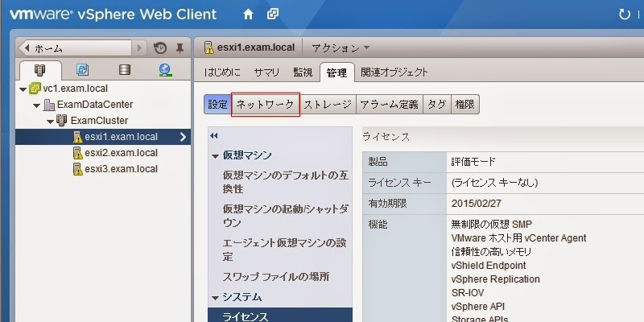
Task: Switch to the タグ sub-tab
Action: pos(437,105)
